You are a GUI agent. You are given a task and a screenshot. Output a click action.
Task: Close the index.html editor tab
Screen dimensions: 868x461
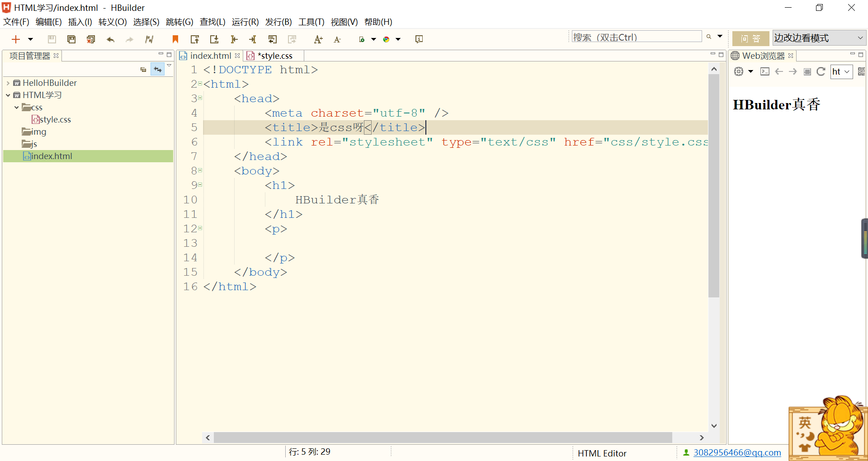coord(237,56)
